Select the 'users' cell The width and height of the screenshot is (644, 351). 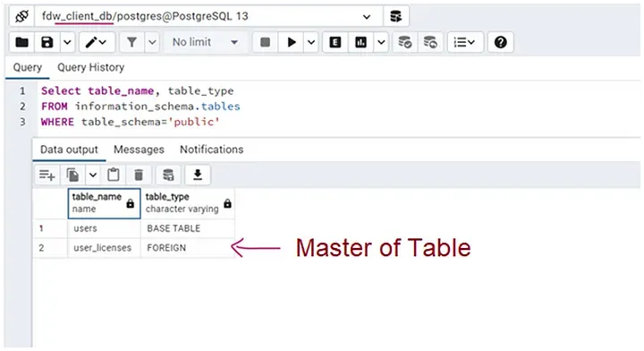click(x=105, y=228)
